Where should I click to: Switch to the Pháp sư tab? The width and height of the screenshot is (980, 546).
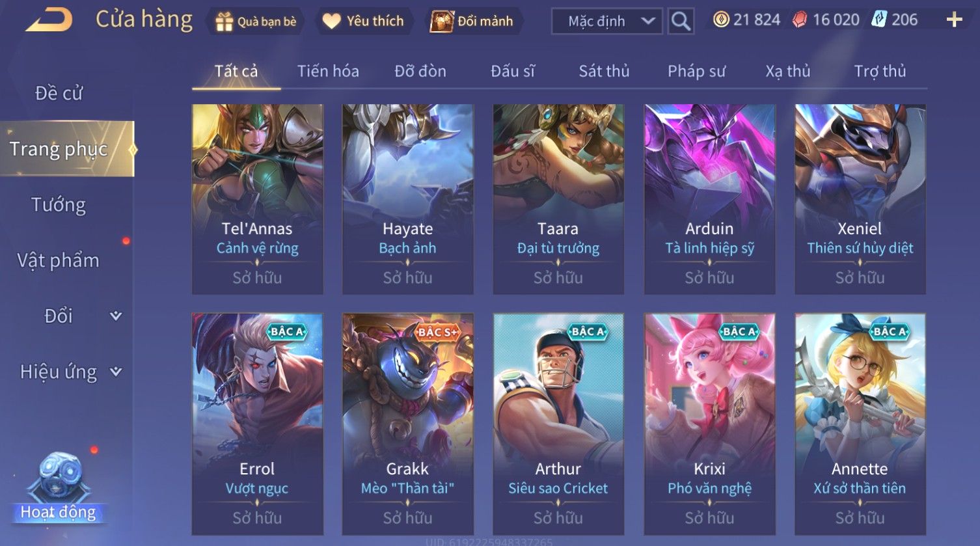point(696,71)
